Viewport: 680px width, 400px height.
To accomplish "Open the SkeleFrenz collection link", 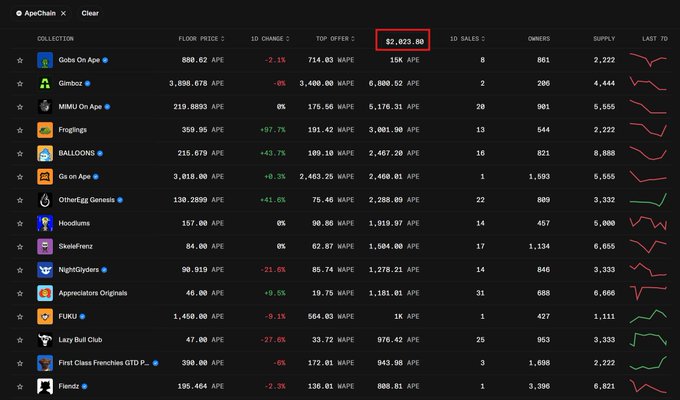I will [x=75, y=246].
